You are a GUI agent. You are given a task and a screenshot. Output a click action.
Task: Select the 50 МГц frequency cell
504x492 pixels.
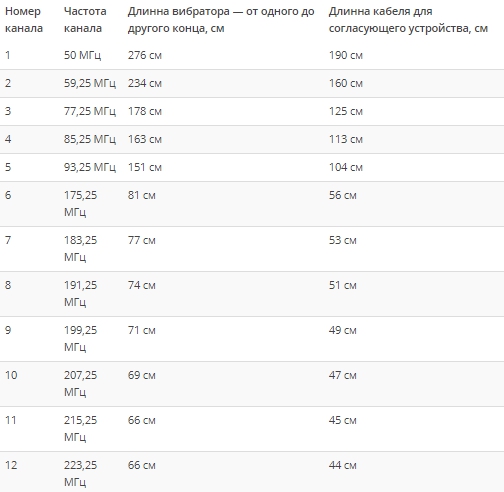pos(82,55)
